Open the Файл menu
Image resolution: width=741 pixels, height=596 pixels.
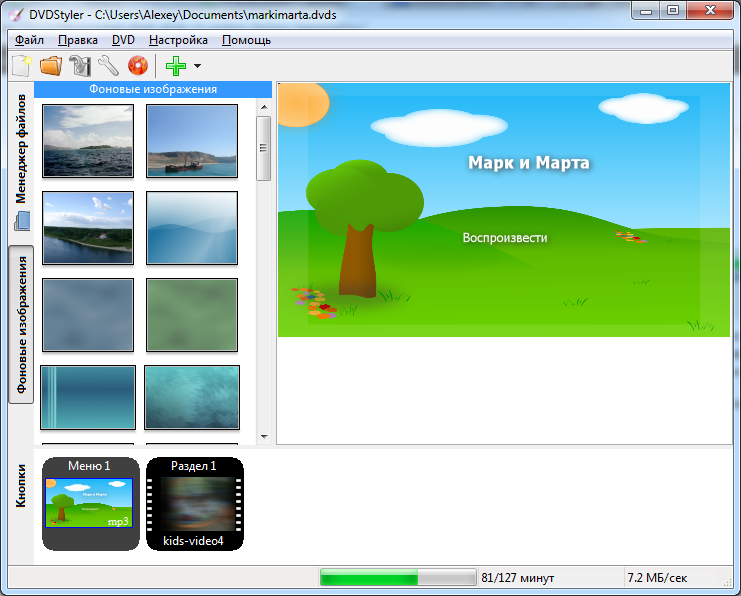29,40
